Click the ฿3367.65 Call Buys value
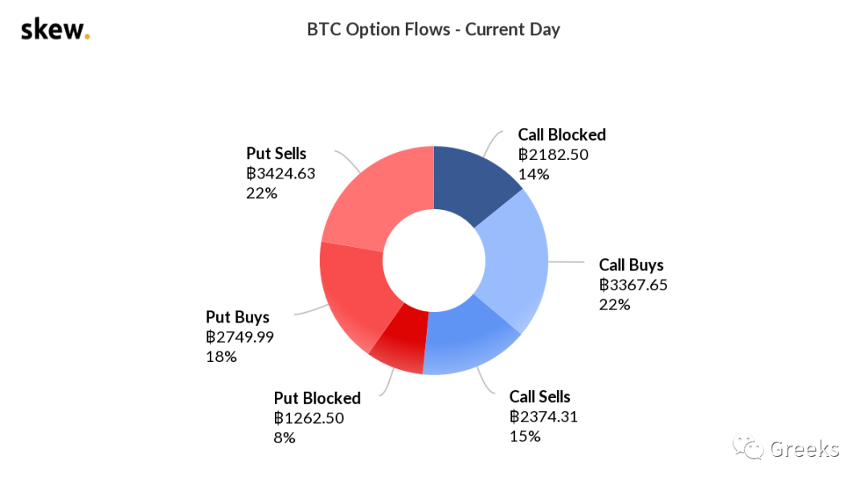 [x=633, y=285]
